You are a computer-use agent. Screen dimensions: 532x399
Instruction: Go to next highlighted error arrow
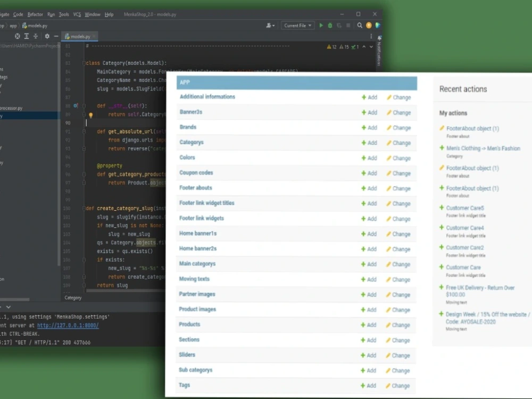[x=371, y=47]
